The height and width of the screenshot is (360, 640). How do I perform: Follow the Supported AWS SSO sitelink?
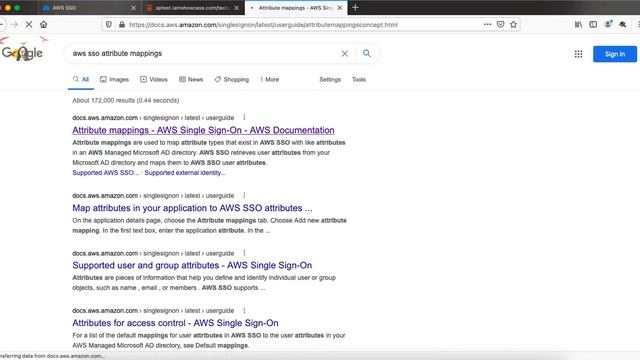tap(105, 173)
